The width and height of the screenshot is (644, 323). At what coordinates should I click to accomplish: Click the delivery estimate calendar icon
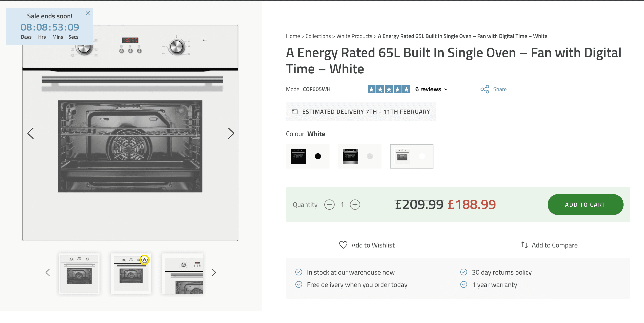295,112
